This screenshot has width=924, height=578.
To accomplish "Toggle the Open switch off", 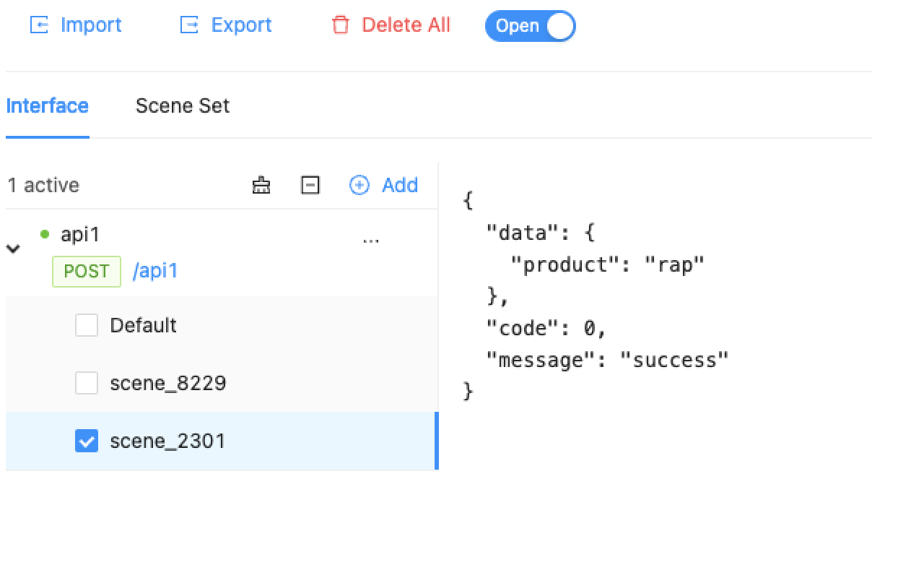I will point(530,26).
